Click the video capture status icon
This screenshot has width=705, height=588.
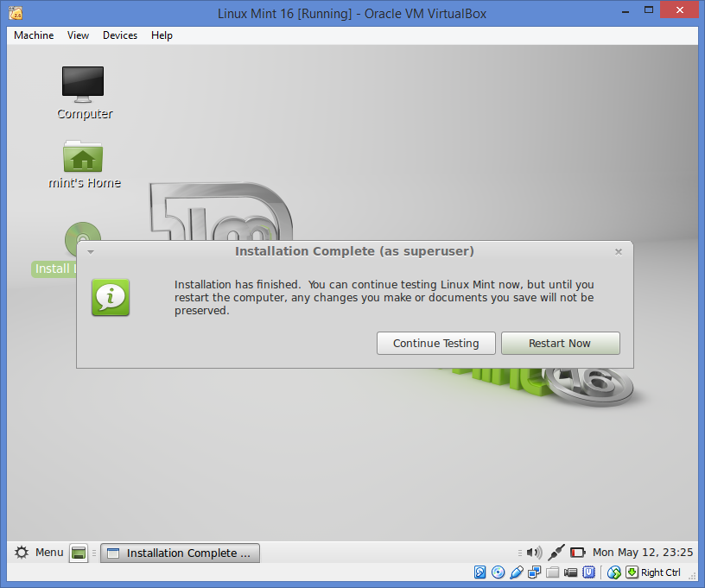[570, 572]
